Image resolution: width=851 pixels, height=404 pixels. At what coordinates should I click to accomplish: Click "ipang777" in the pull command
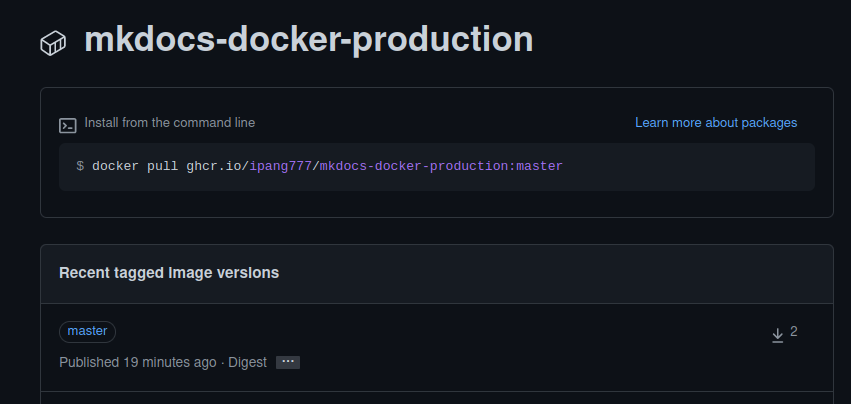pyautogui.click(x=281, y=166)
